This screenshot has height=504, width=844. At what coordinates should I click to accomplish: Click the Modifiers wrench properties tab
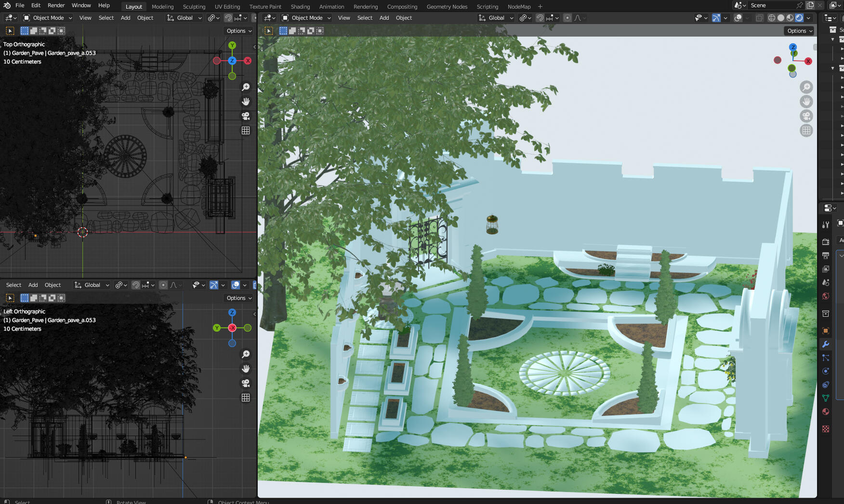click(825, 344)
